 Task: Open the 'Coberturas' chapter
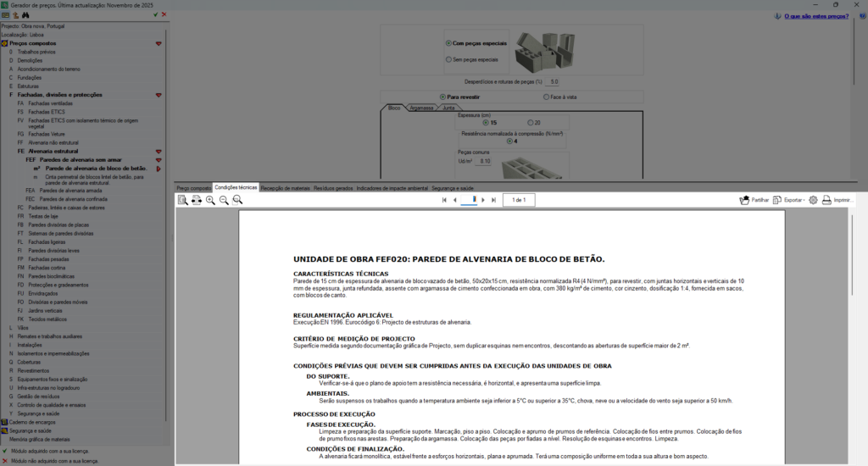coord(29,362)
